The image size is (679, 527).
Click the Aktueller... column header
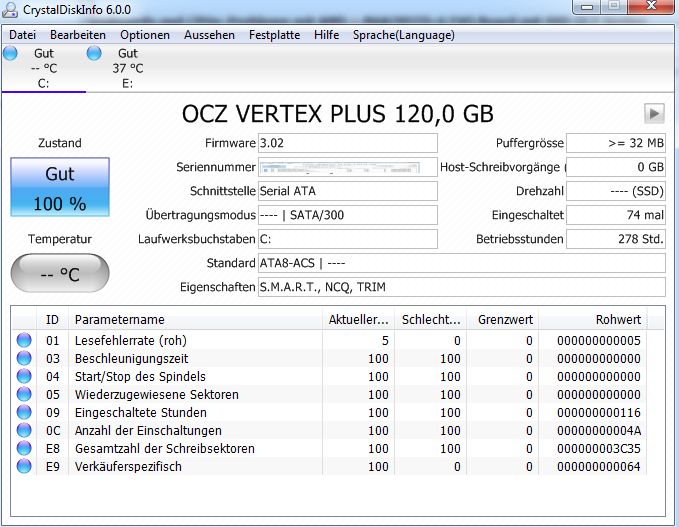click(358, 320)
